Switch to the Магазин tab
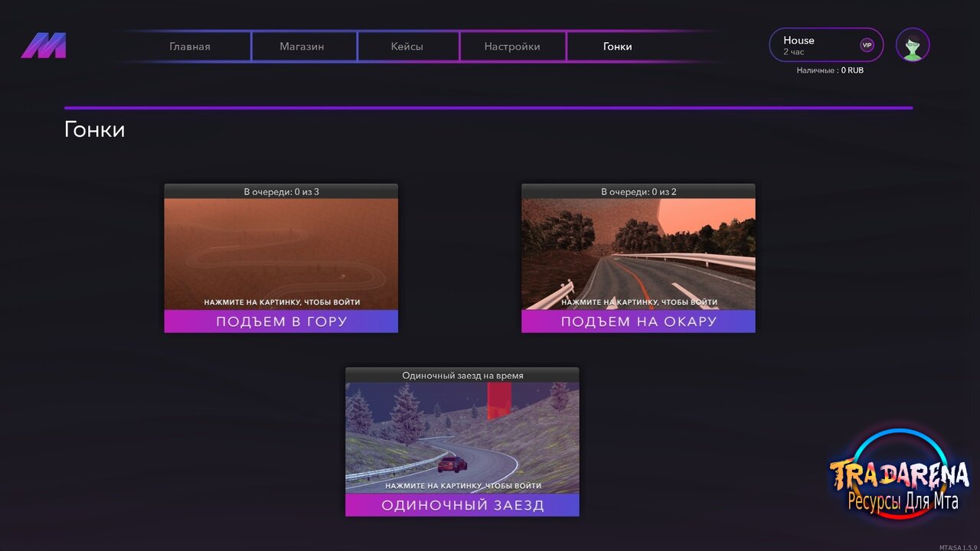Image resolution: width=980 pixels, height=551 pixels. pos(302,47)
